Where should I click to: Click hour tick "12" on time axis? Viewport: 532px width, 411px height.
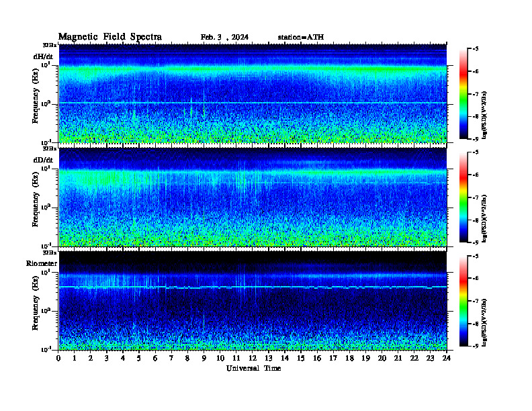pyautogui.click(x=253, y=359)
